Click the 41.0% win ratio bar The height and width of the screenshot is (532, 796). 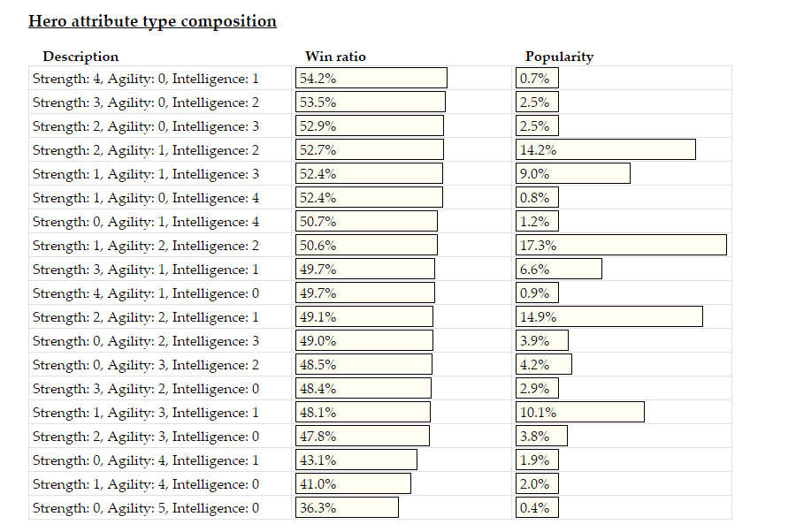[x=353, y=484]
